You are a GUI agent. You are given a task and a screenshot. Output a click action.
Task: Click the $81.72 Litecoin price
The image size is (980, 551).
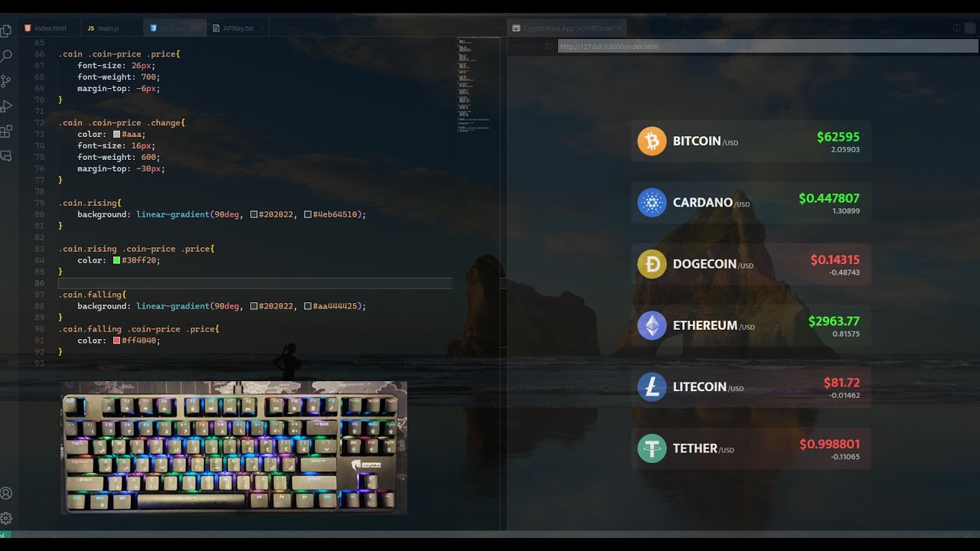(841, 383)
